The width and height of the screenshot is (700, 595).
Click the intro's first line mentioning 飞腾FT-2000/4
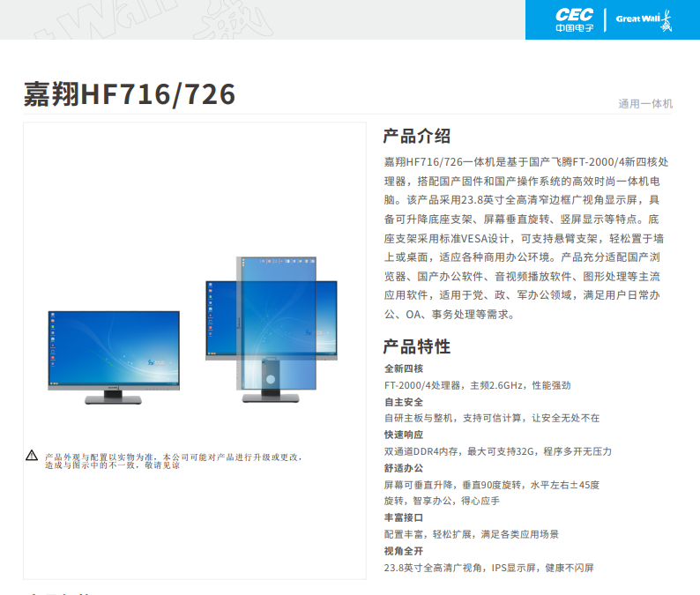click(x=526, y=162)
